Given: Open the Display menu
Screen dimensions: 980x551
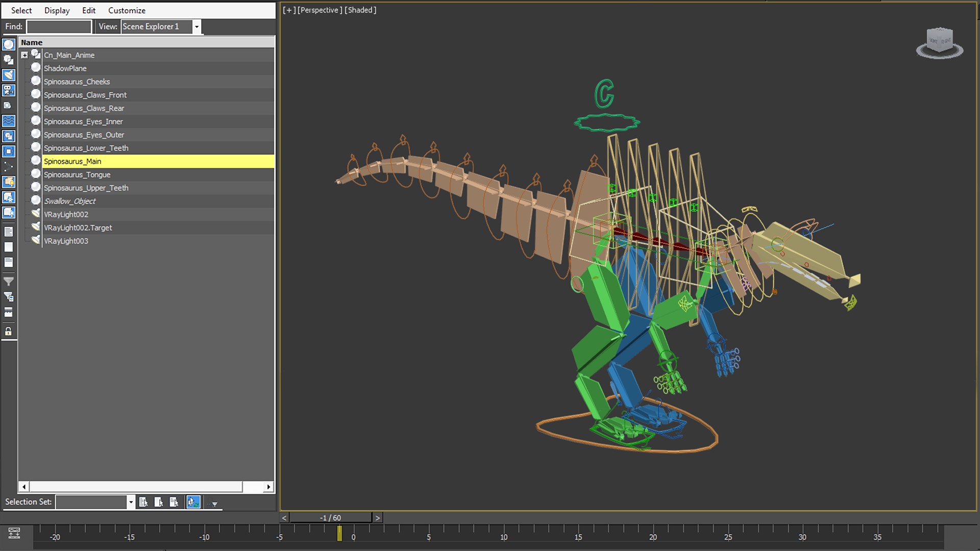Looking at the screenshot, I should pyautogui.click(x=57, y=10).
